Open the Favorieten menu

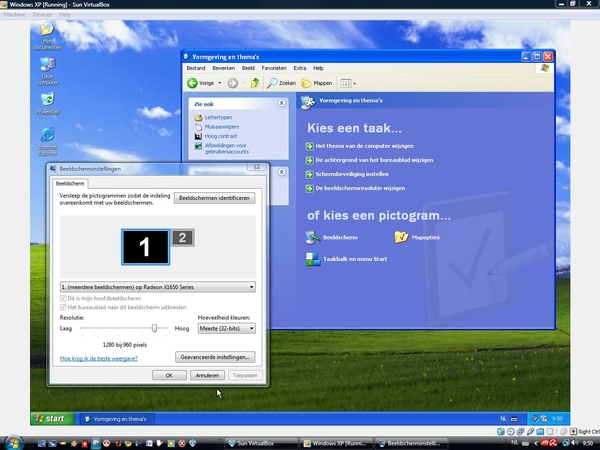pyautogui.click(x=274, y=68)
